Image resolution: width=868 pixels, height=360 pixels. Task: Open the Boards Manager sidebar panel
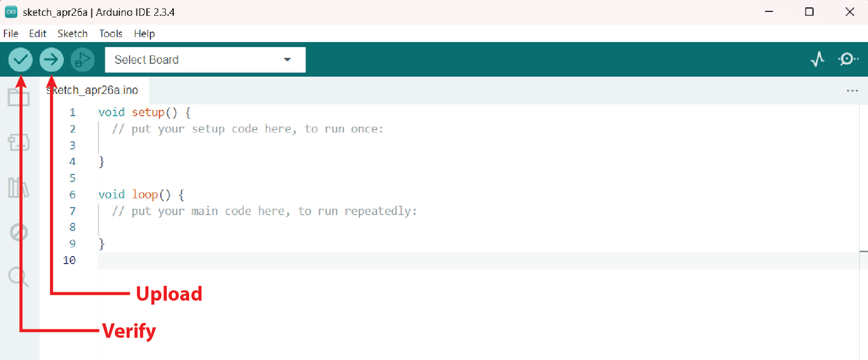[x=19, y=142]
